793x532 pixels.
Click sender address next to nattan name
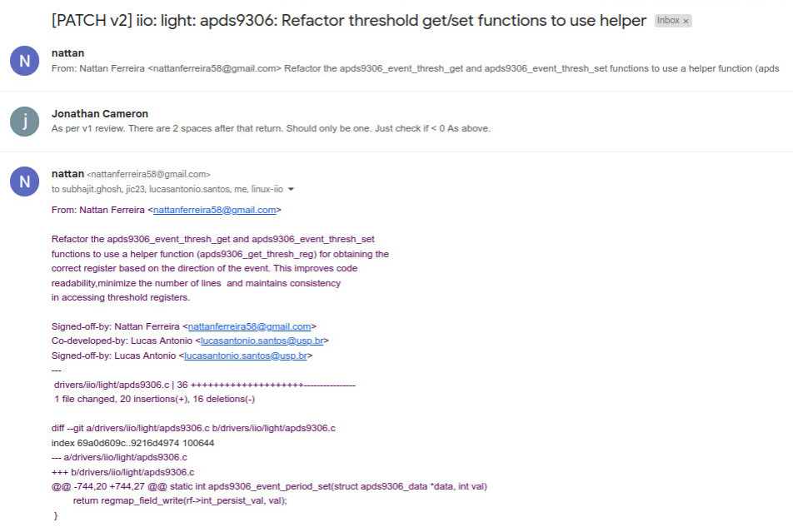coord(148,175)
